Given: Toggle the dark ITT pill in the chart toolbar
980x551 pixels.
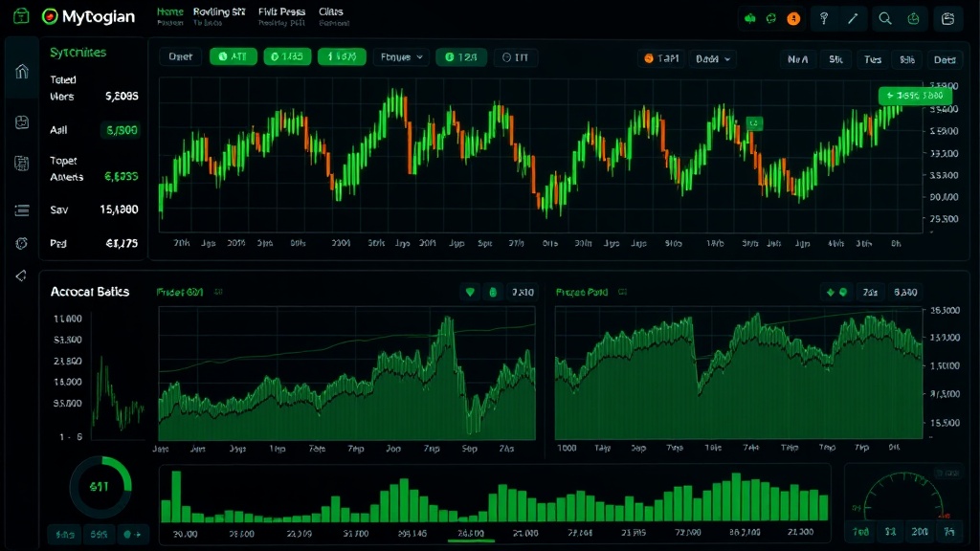Looking at the screenshot, I should (516, 57).
